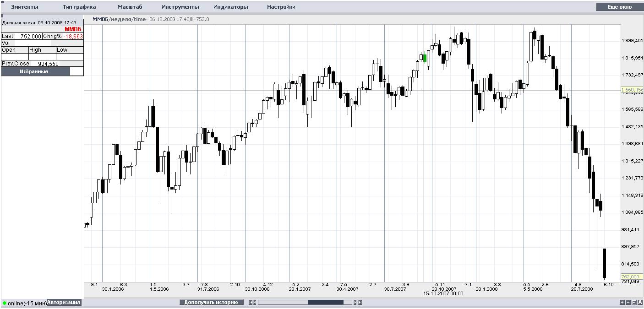Click the Избранные button

click(35, 71)
